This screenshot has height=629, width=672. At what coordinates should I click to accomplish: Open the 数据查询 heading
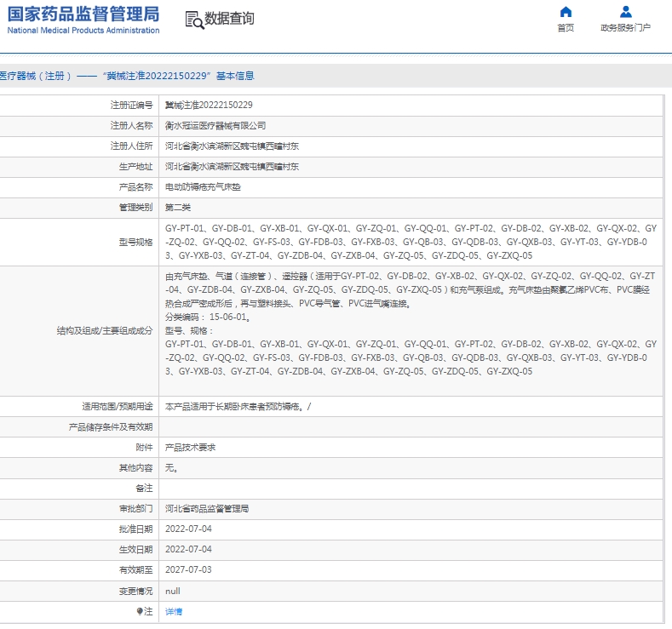[x=229, y=19]
